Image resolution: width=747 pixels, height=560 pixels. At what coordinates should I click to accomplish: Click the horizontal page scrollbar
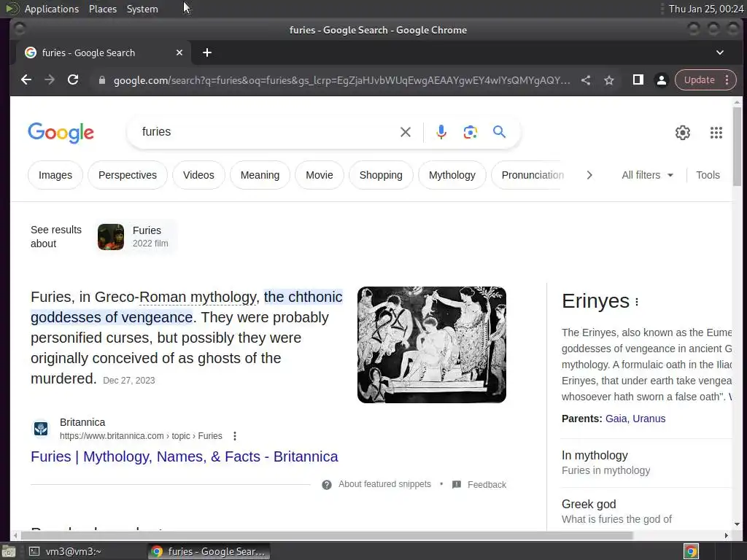click(326, 535)
